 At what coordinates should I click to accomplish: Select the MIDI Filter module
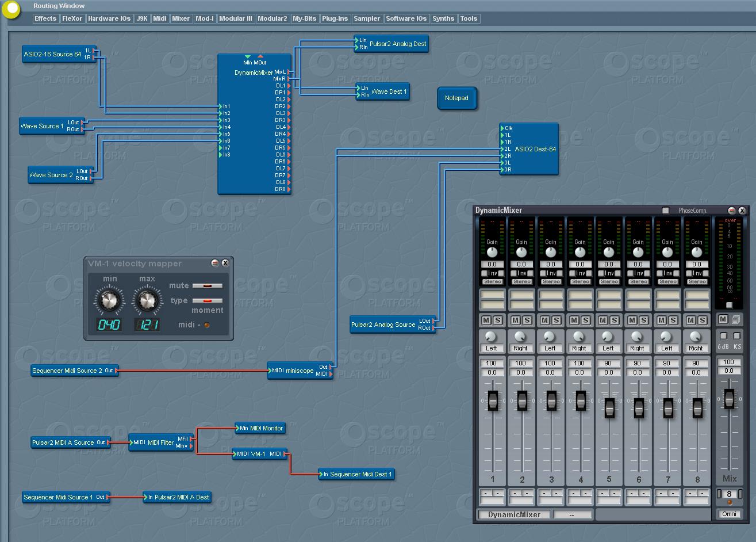click(x=161, y=442)
